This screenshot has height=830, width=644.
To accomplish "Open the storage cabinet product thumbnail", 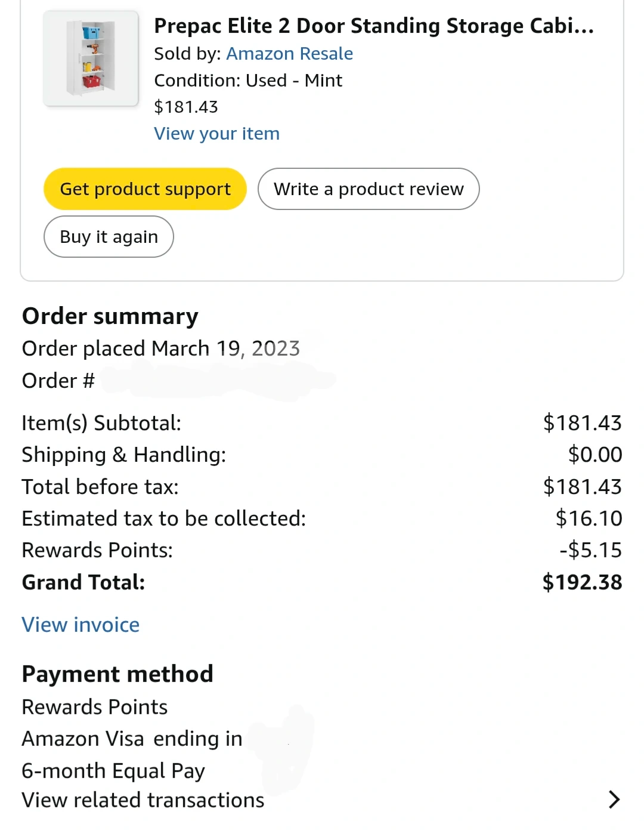I will pyautogui.click(x=91, y=58).
